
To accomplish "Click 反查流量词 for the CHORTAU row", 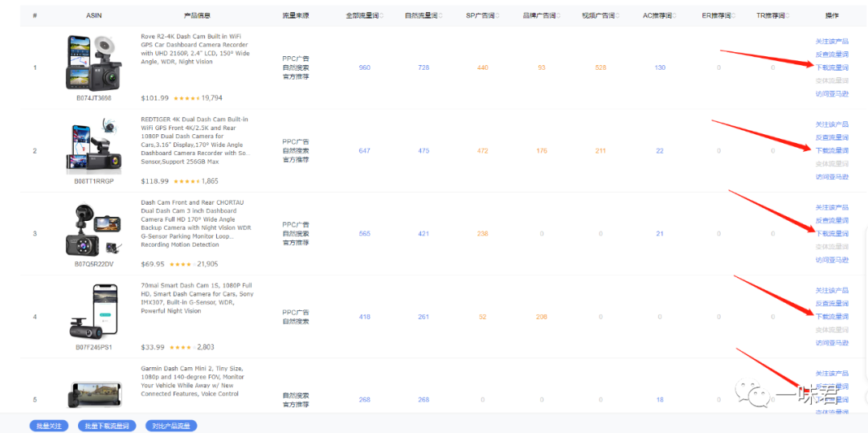I will (x=832, y=220).
